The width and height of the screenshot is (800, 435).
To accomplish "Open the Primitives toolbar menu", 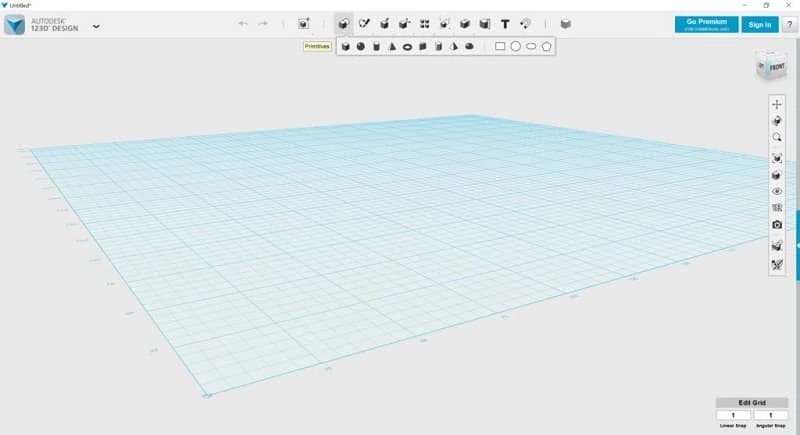I will [343, 23].
